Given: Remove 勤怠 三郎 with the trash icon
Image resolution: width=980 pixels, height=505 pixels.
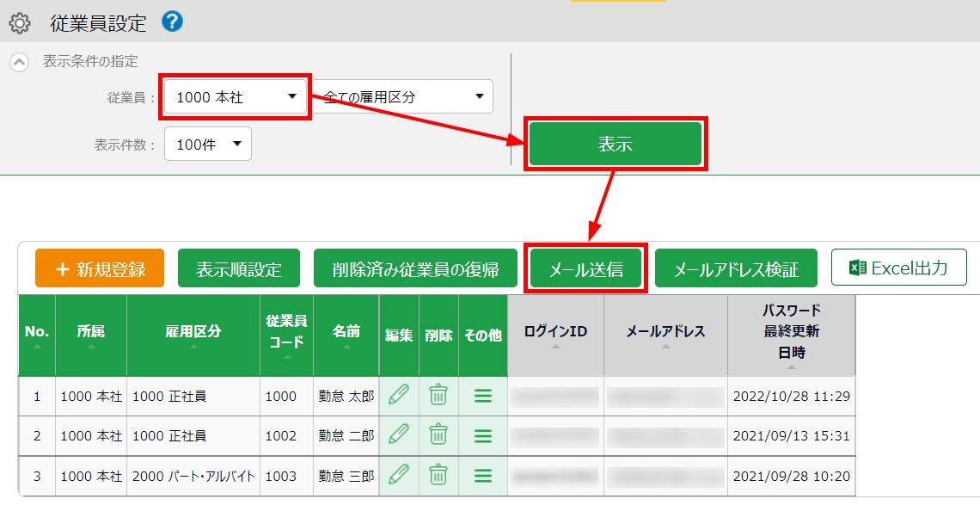Looking at the screenshot, I should coord(438,475).
